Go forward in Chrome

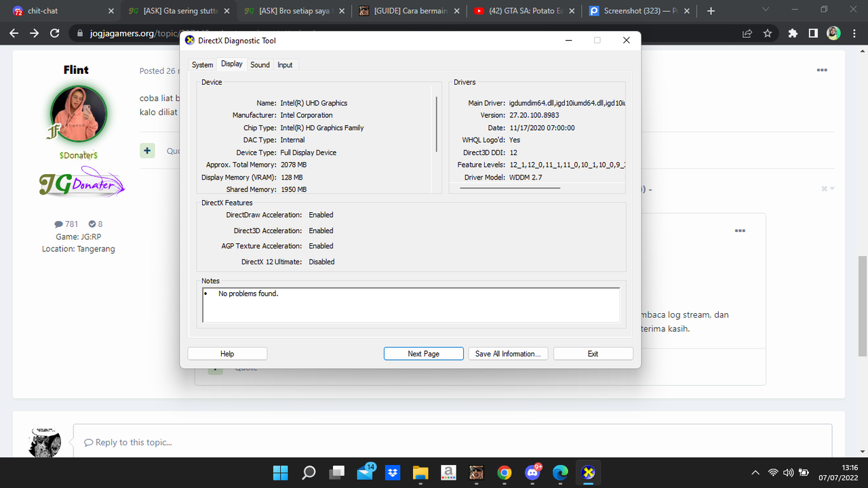coord(35,33)
